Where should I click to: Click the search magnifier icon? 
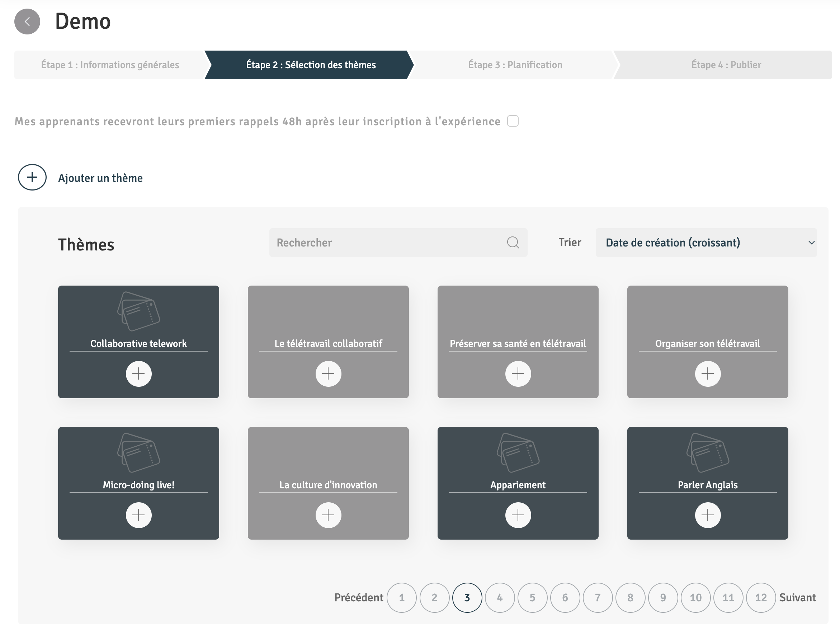pyautogui.click(x=513, y=243)
